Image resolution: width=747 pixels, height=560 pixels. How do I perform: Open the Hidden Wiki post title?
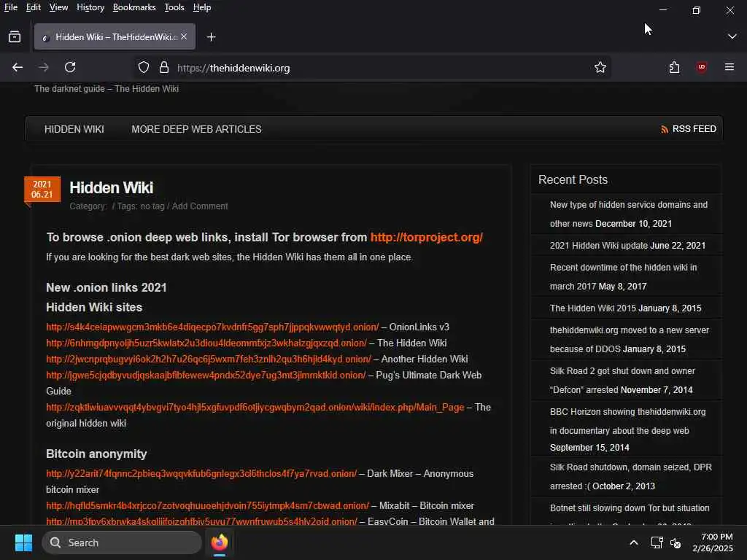click(x=112, y=187)
